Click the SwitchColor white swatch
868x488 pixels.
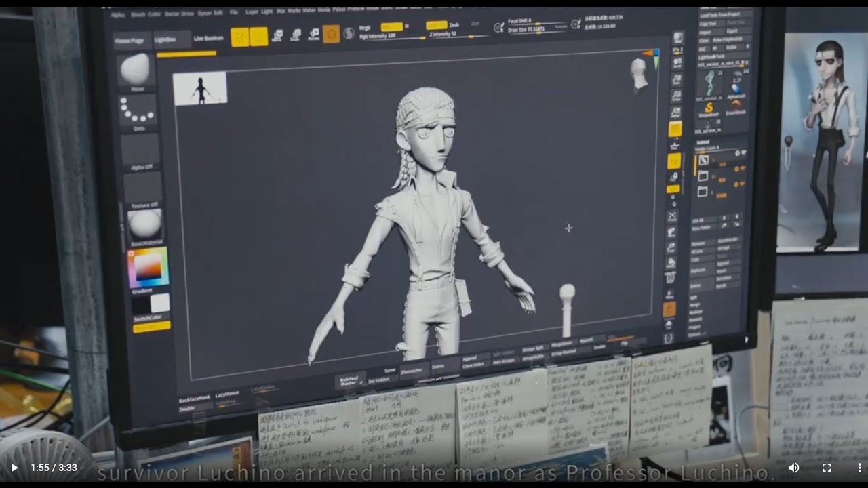[x=160, y=304]
